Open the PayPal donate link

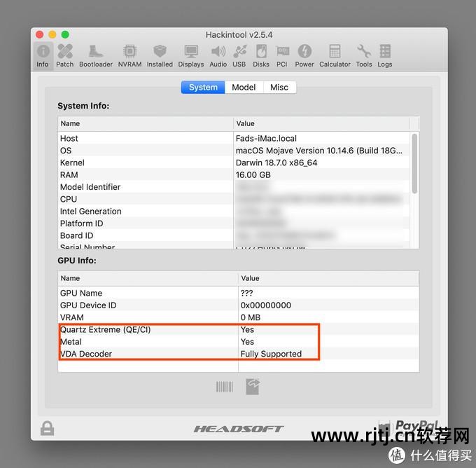coord(409,428)
